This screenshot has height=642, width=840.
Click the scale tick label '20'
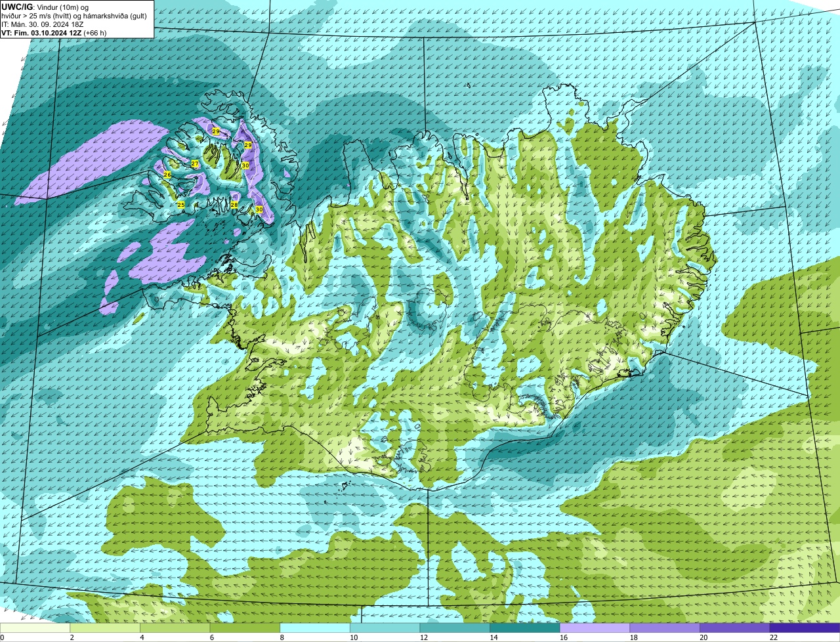point(703,637)
